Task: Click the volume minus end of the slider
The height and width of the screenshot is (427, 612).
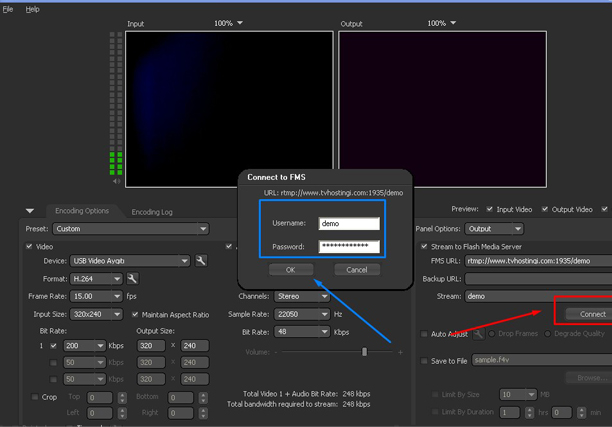Action: [x=276, y=352]
